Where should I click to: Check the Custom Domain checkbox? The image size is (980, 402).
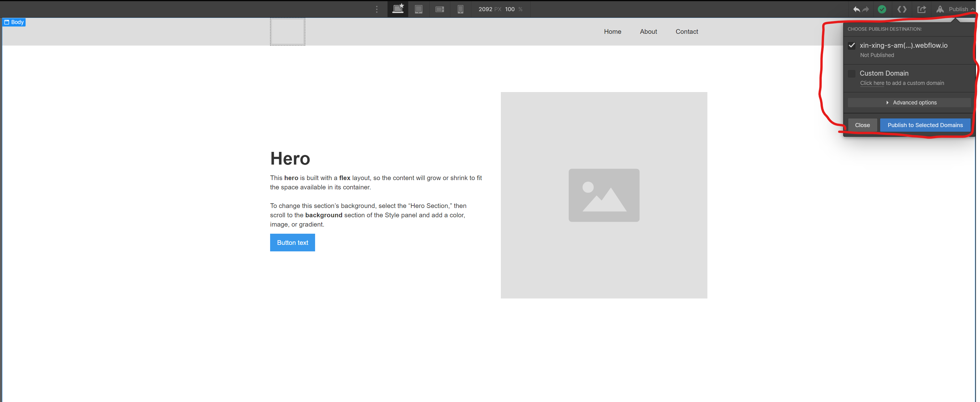[852, 73]
